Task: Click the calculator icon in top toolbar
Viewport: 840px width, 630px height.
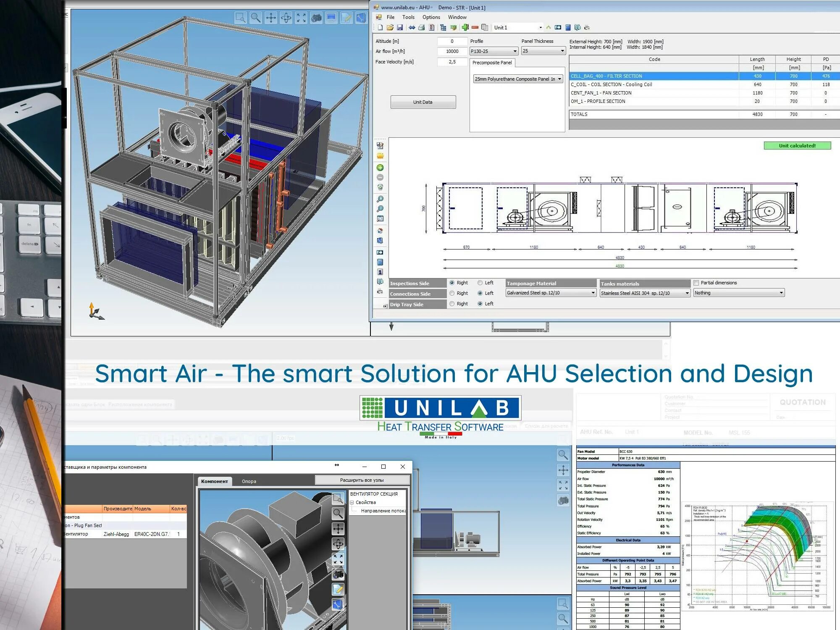Action: click(568, 28)
